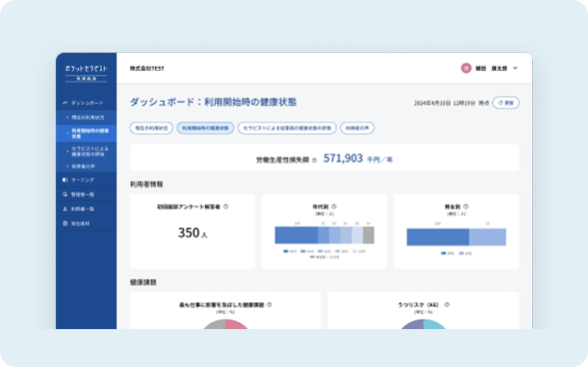Click the 更新 refresh button
Screen dimensions: 588x367
(505, 103)
